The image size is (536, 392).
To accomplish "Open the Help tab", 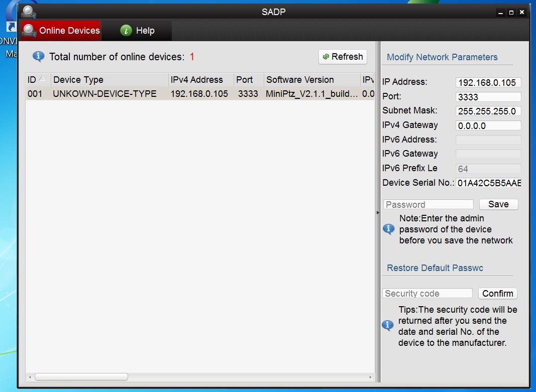I will tap(137, 31).
